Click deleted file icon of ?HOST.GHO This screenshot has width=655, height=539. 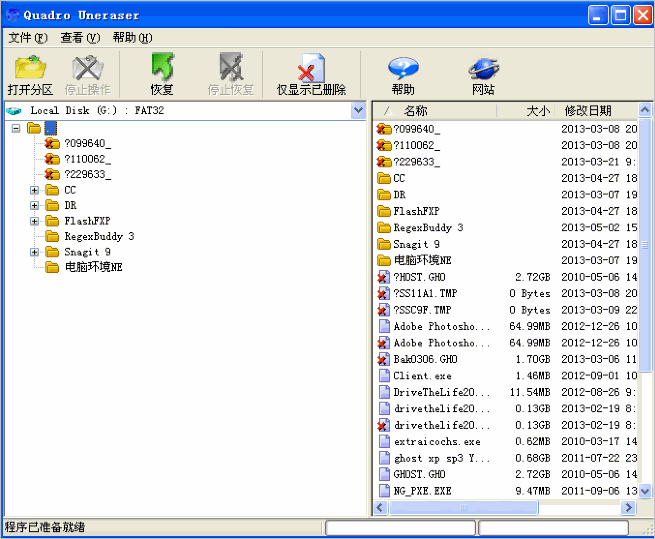(x=383, y=277)
